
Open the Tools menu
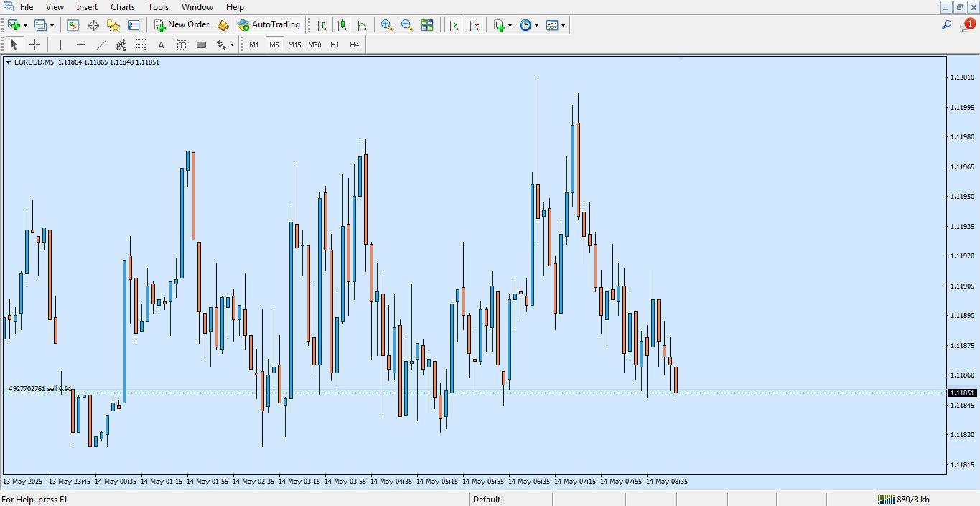coord(158,7)
